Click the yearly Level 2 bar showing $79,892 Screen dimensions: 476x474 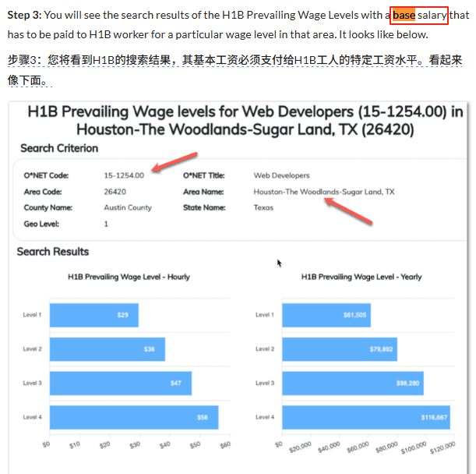click(340, 349)
